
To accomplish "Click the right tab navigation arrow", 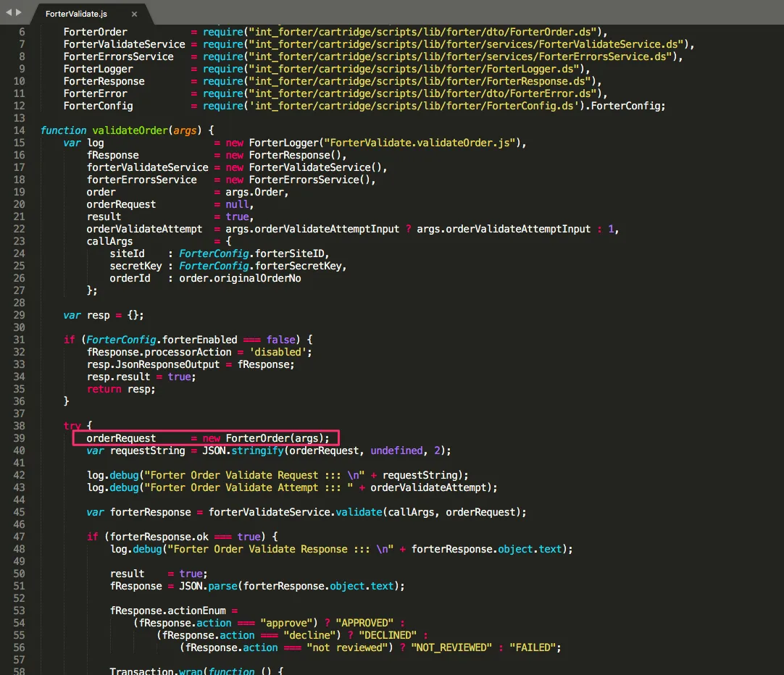I will point(19,12).
